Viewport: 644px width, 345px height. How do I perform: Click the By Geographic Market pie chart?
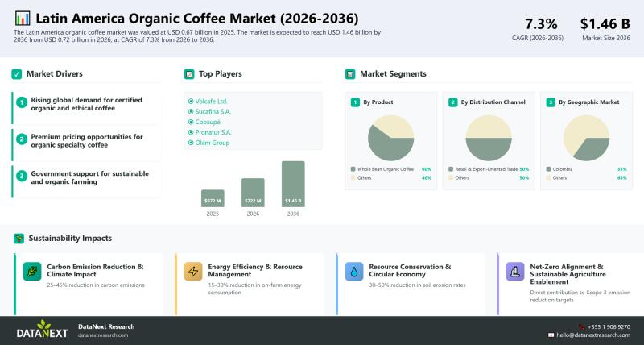(x=585, y=137)
